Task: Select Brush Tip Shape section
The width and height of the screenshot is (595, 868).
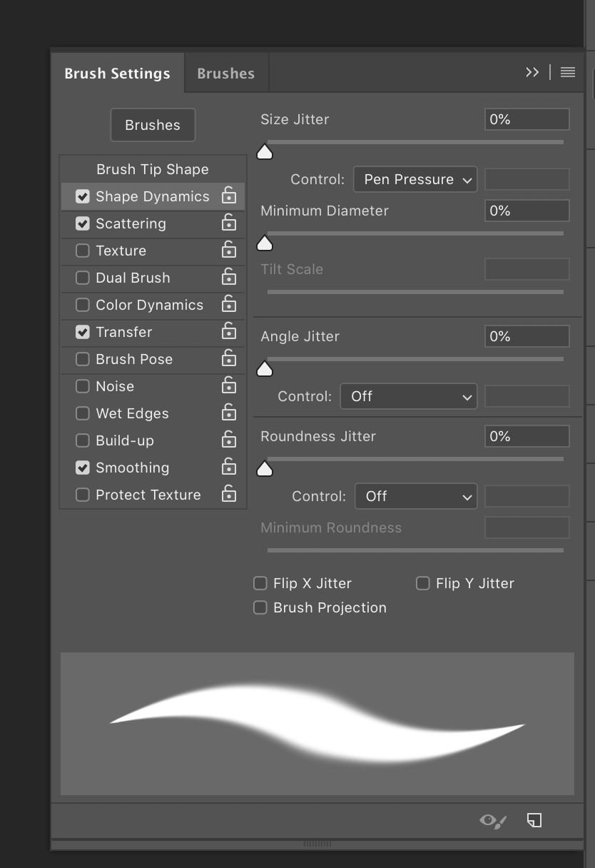Action: pos(153,169)
